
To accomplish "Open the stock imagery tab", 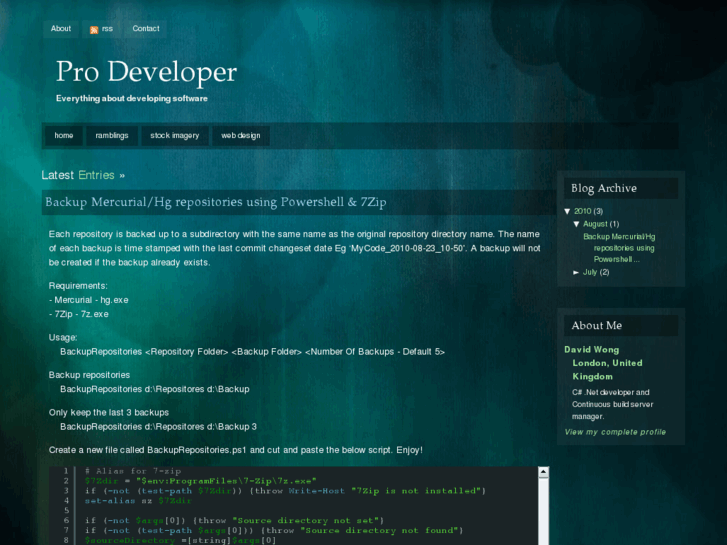I will 175,135.
